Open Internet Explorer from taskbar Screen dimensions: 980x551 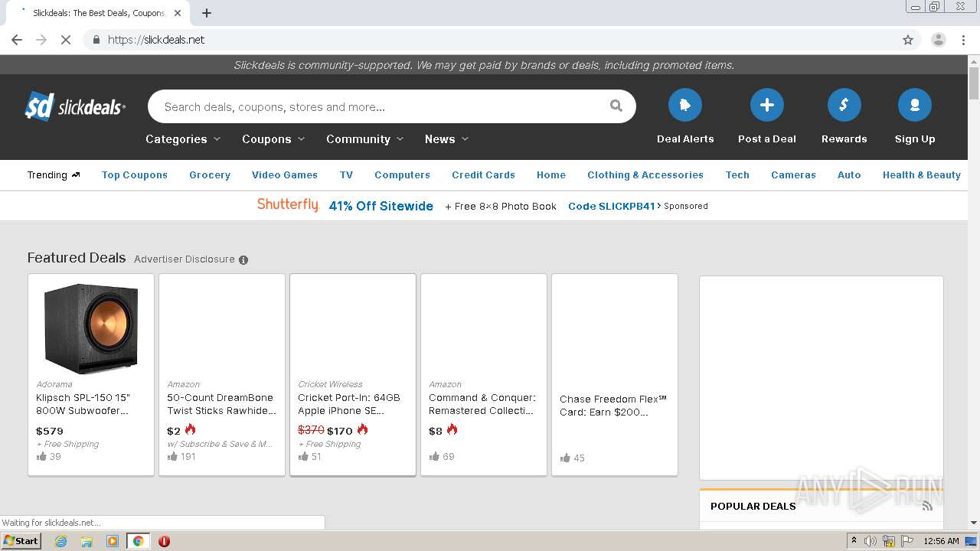point(60,541)
